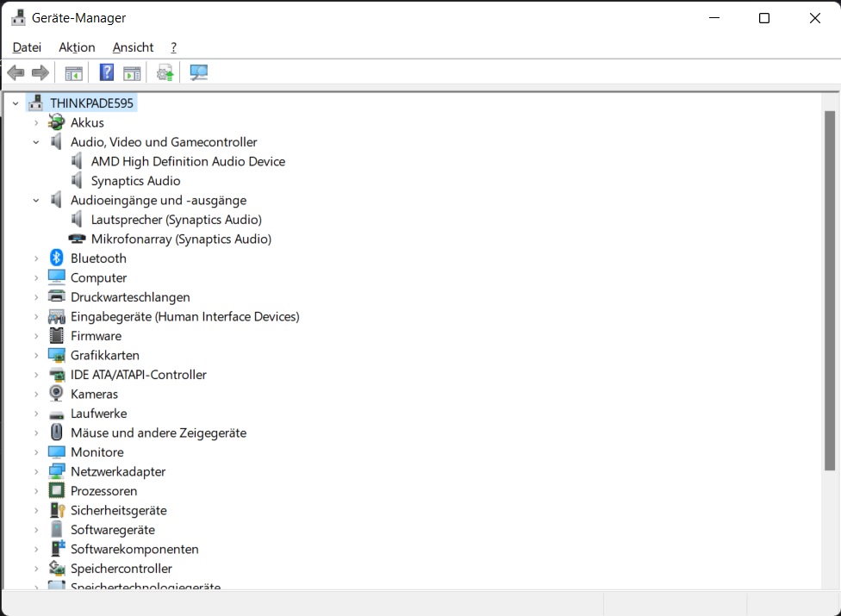
Task: Select the Firmware label
Action: click(96, 336)
